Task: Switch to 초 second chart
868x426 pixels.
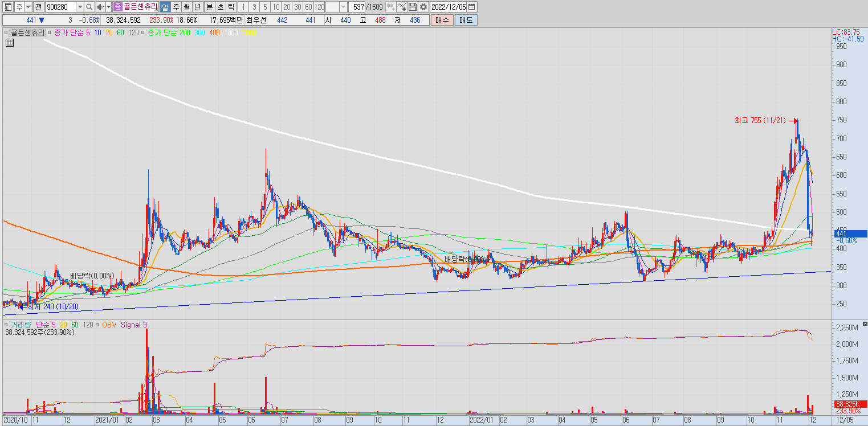Action: pyautogui.click(x=220, y=7)
